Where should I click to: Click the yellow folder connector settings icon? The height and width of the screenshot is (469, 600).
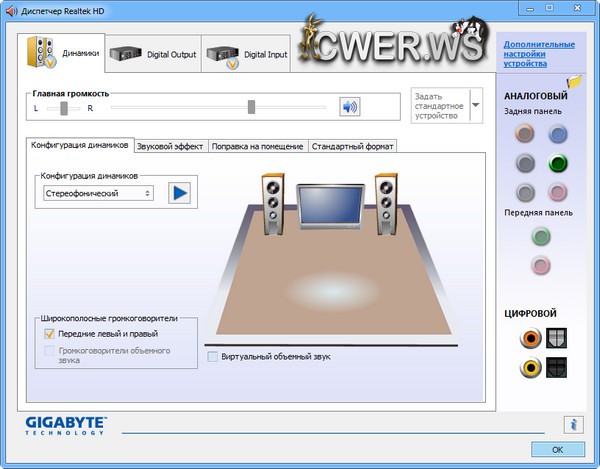click(x=574, y=82)
